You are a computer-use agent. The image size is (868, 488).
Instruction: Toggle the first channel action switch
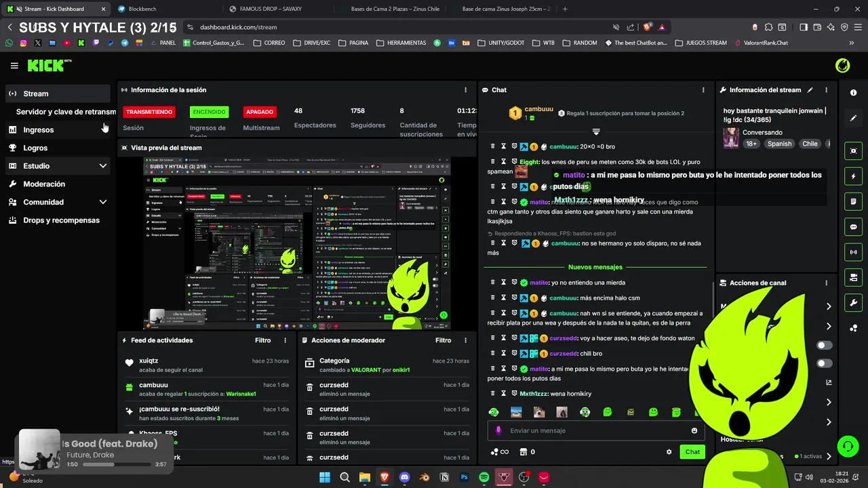(x=825, y=346)
